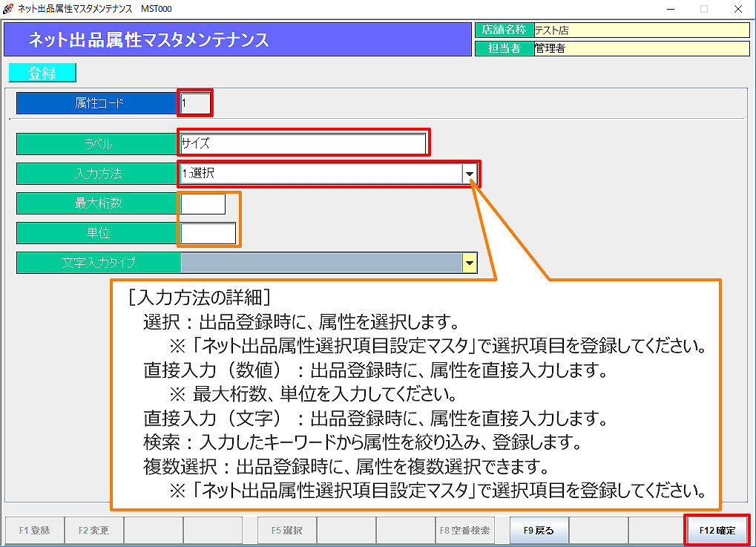Click the 店舗名称 field showing テスト店

pos(642,30)
